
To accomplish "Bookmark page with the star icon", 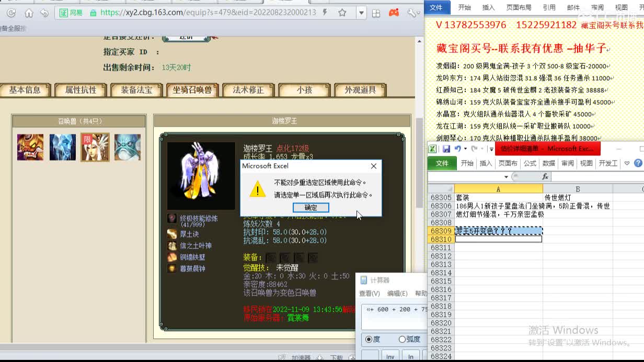I will click(x=342, y=13).
